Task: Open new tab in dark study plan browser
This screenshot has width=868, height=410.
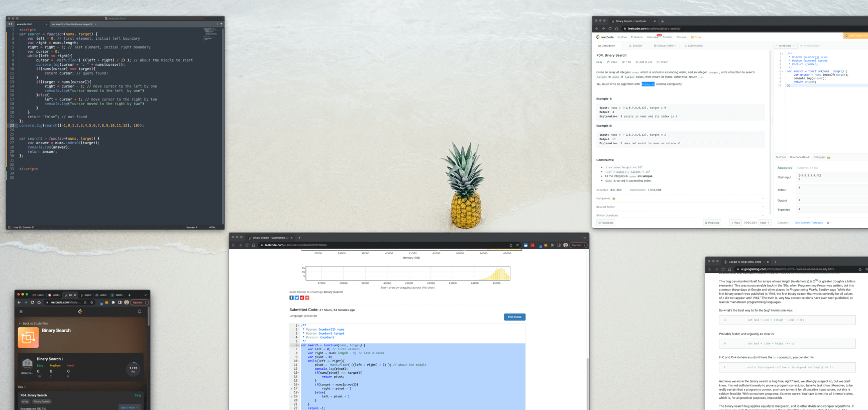Action: (129, 295)
